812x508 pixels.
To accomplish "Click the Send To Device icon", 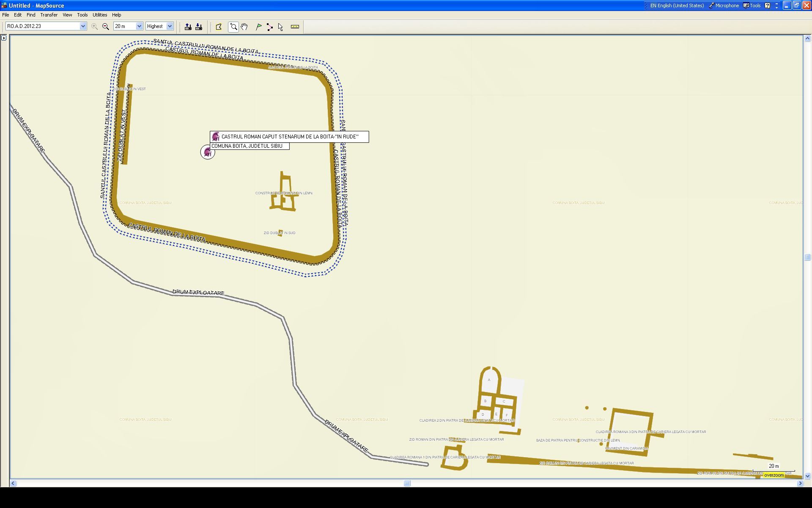I will tap(188, 27).
